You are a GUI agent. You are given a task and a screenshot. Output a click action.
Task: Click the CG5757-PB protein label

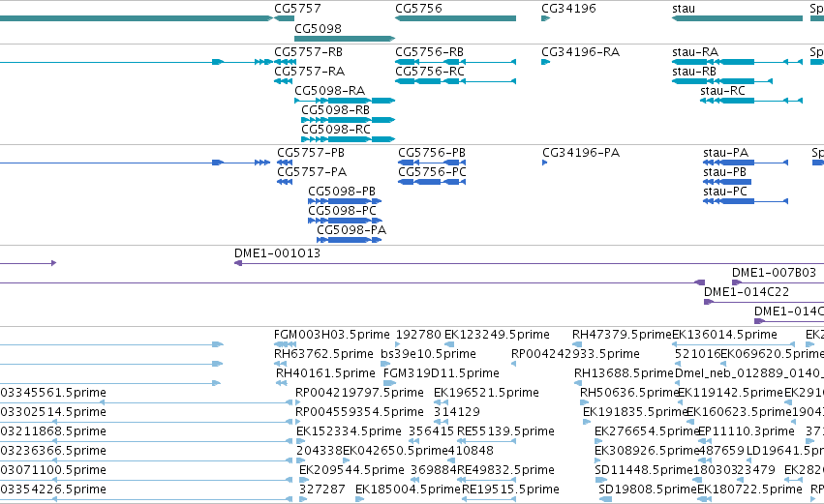311,153
